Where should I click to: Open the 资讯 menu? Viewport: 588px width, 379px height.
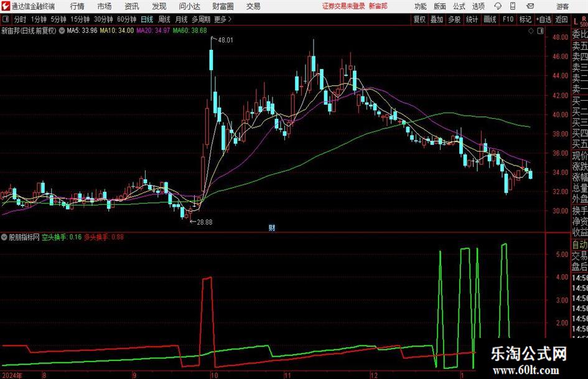tap(132, 6)
